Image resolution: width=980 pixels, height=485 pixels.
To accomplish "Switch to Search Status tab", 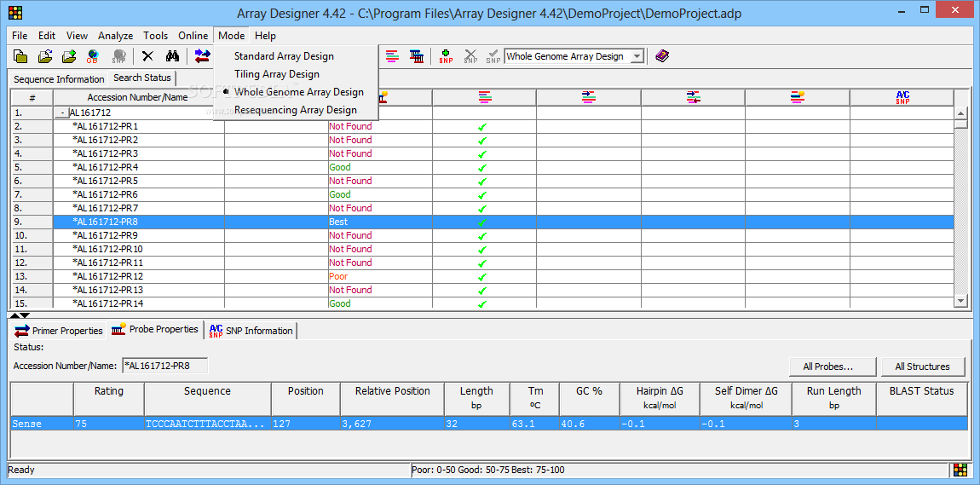I will [x=141, y=78].
